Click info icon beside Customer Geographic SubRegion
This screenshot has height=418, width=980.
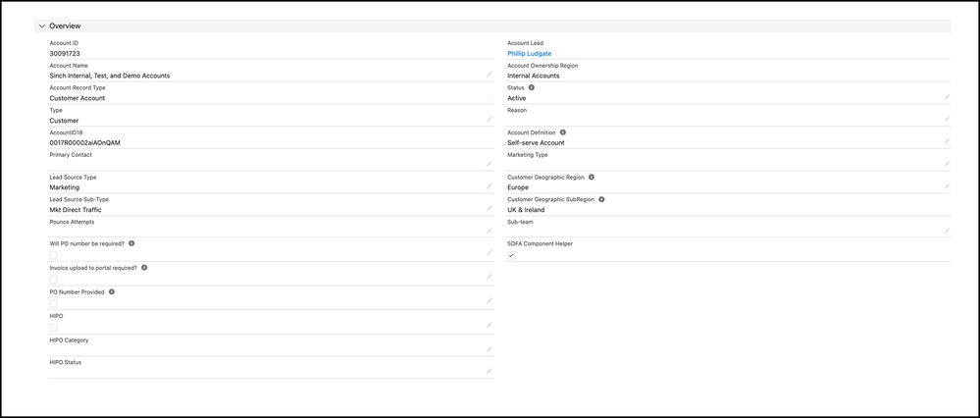601,199
